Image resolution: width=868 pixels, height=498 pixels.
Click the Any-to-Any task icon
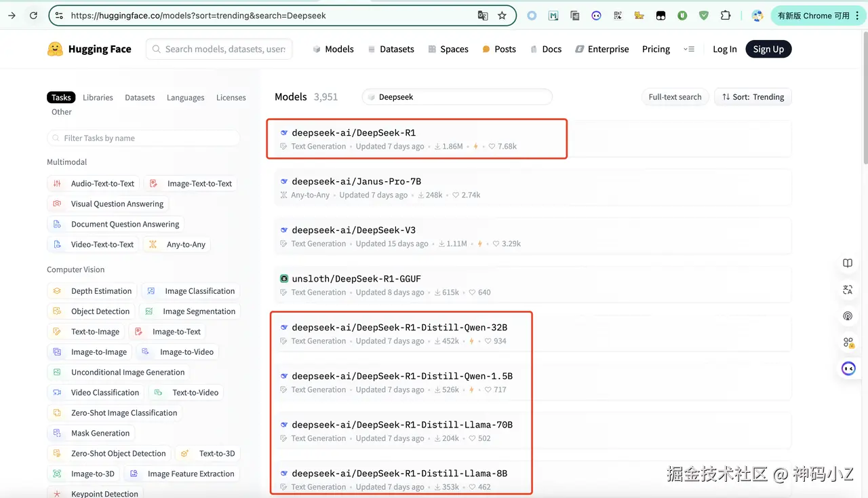(x=153, y=244)
